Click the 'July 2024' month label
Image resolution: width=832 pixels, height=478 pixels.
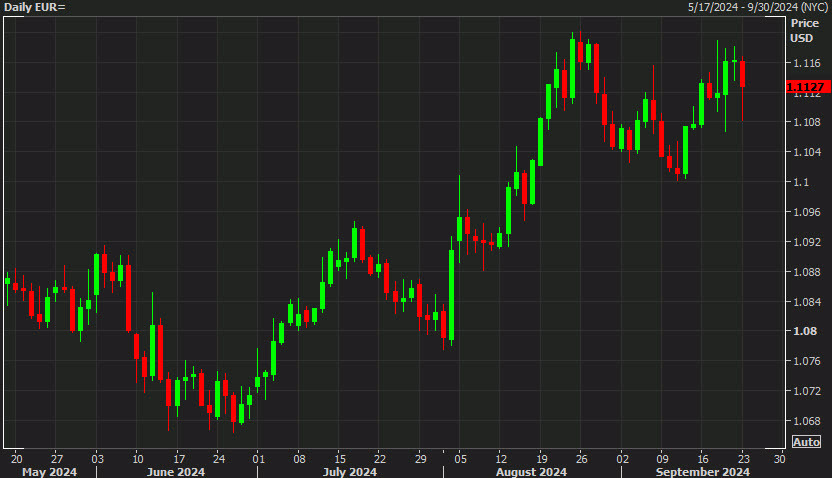click(350, 472)
